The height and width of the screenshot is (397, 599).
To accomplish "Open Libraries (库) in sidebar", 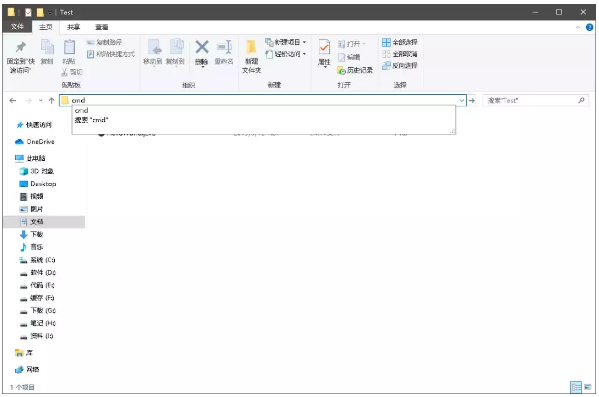I will 24,353.
